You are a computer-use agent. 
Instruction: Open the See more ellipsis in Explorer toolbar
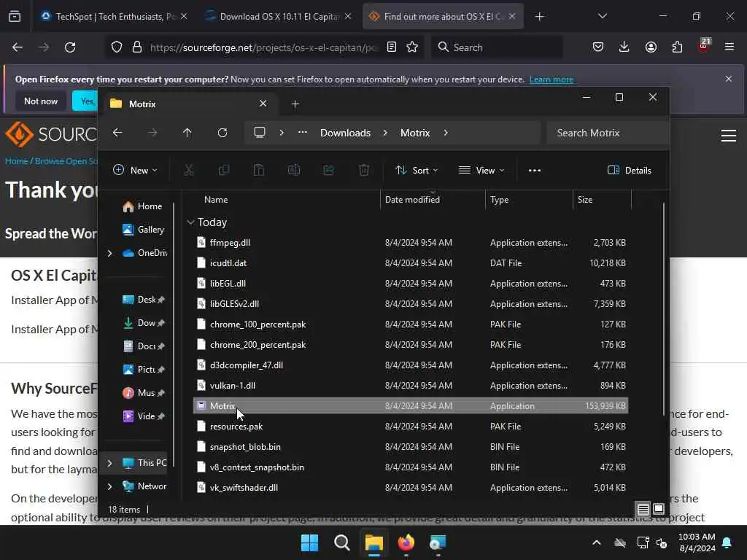[535, 170]
